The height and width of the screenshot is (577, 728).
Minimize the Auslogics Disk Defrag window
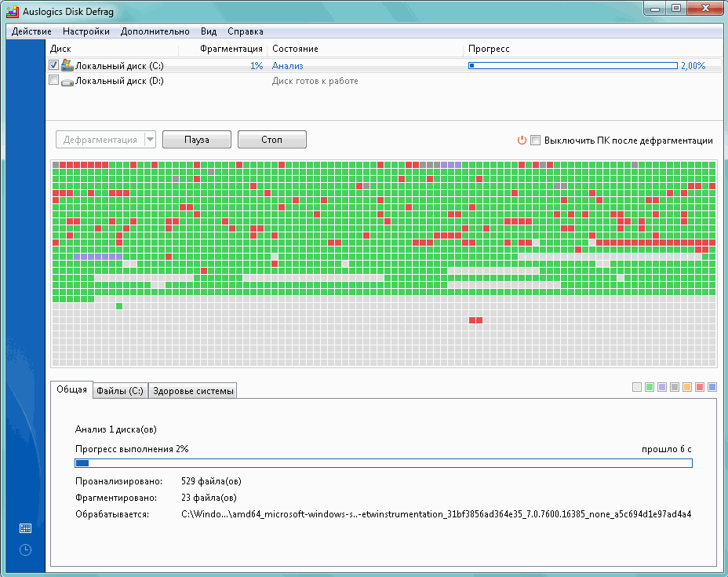(655, 8)
